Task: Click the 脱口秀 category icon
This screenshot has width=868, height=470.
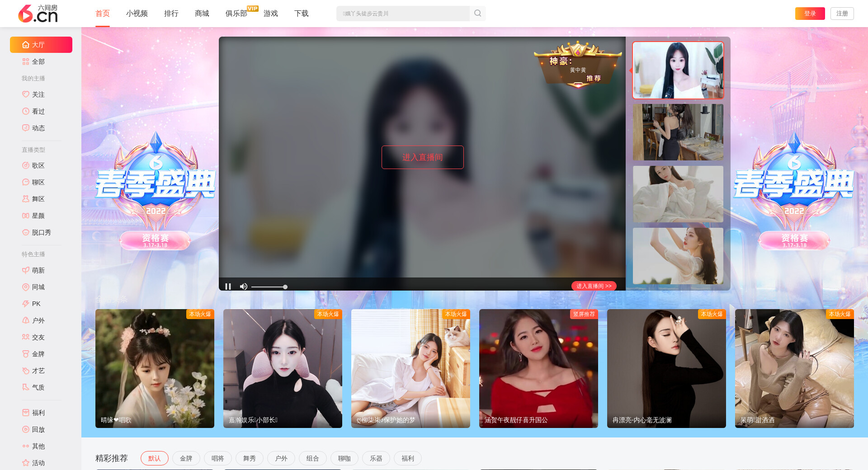Action: tap(26, 232)
